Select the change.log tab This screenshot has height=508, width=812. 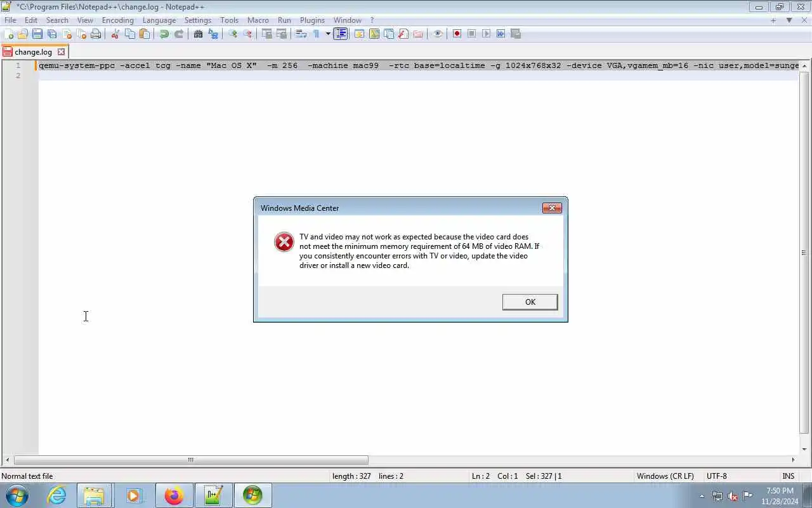(33, 52)
